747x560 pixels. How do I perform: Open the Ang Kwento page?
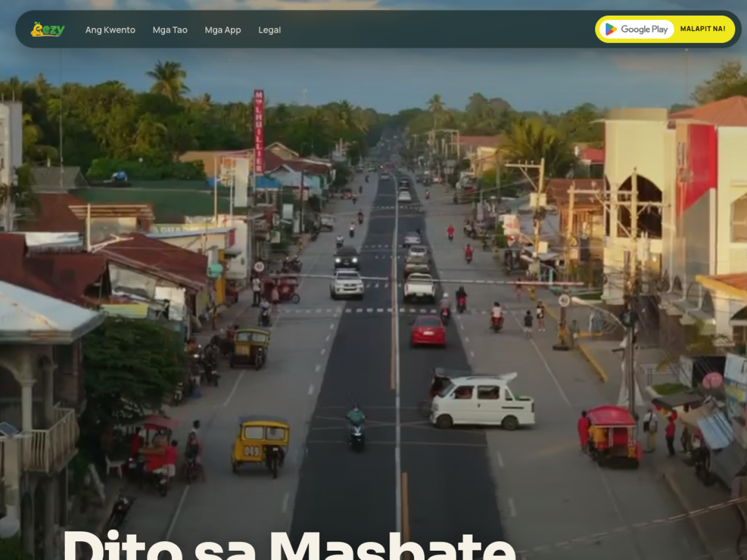pos(110,30)
